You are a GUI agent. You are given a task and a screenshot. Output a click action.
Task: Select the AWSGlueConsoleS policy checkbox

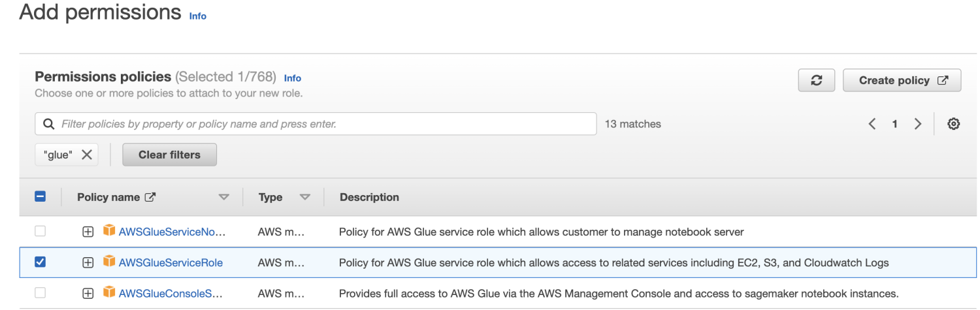click(41, 293)
